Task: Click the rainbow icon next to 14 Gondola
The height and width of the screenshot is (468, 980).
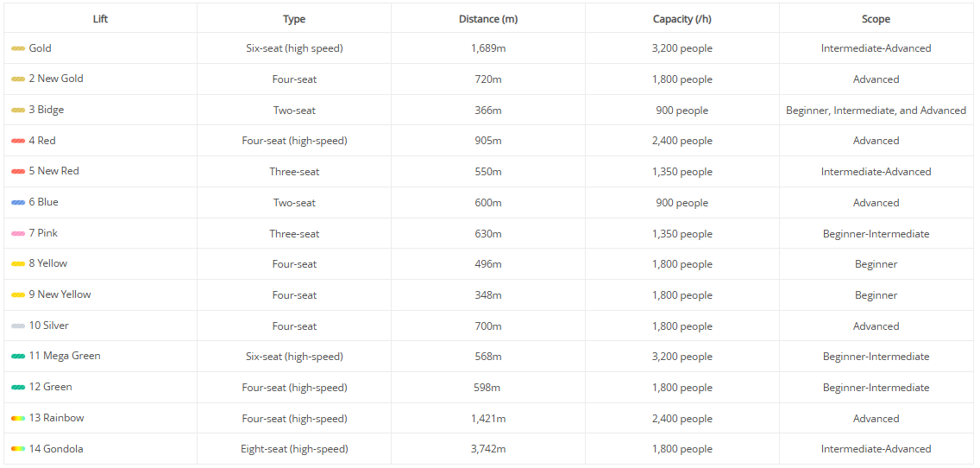Action: coord(18,449)
